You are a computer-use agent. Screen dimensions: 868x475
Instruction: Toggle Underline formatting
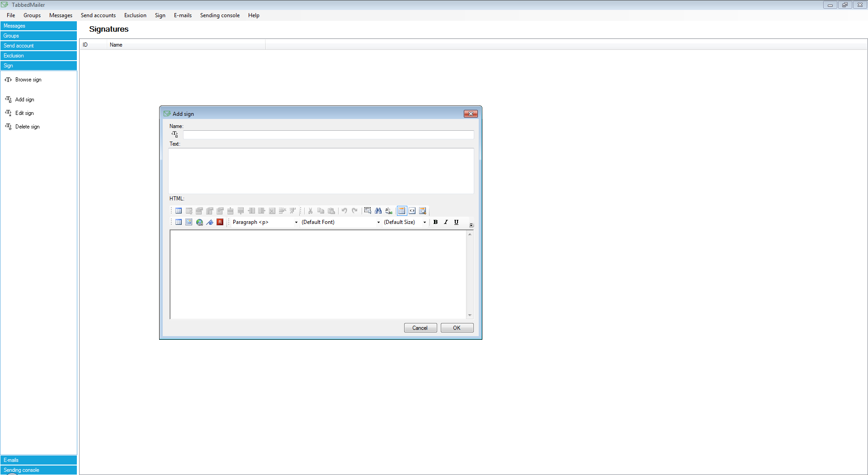click(456, 222)
